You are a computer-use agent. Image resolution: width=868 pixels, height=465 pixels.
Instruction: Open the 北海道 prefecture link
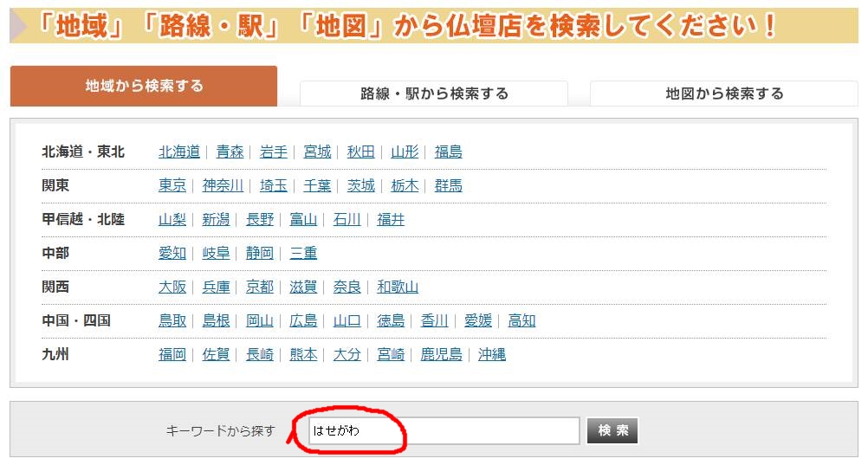tap(178, 152)
